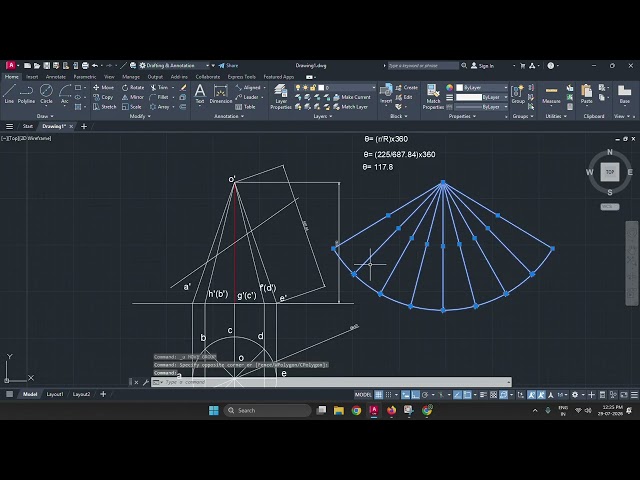Click Create block button
The width and height of the screenshot is (640, 480).
(x=406, y=87)
